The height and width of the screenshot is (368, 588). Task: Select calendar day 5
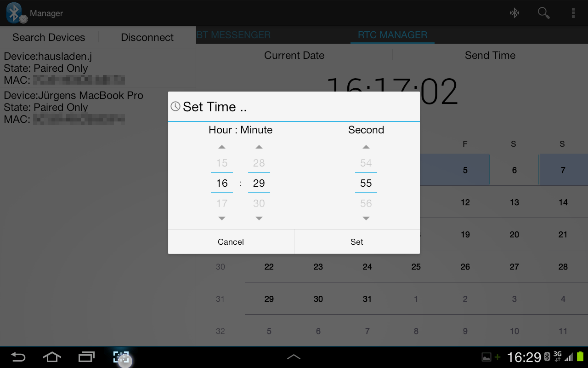coord(465,170)
